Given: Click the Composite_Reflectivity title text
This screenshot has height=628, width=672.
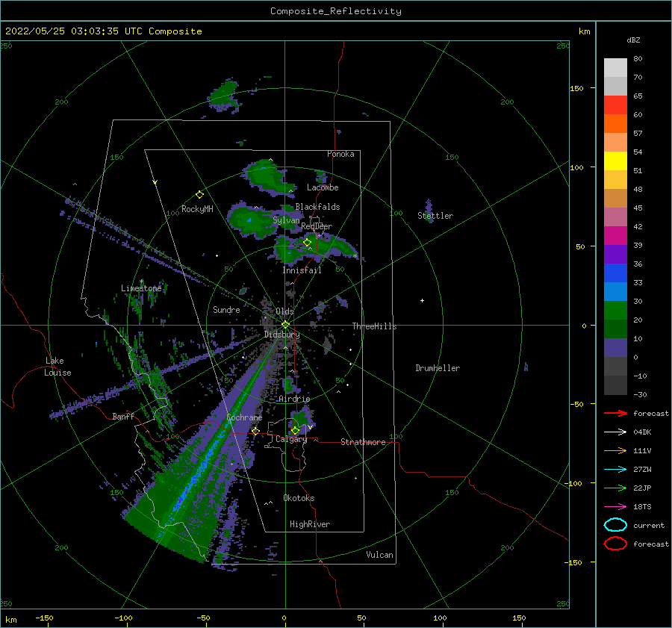Looking at the screenshot, I should point(336,11).
